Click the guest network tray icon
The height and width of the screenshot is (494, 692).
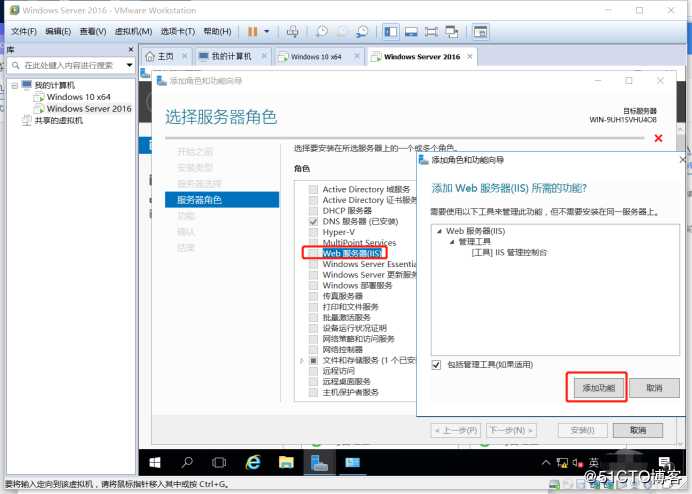(562, 463)
